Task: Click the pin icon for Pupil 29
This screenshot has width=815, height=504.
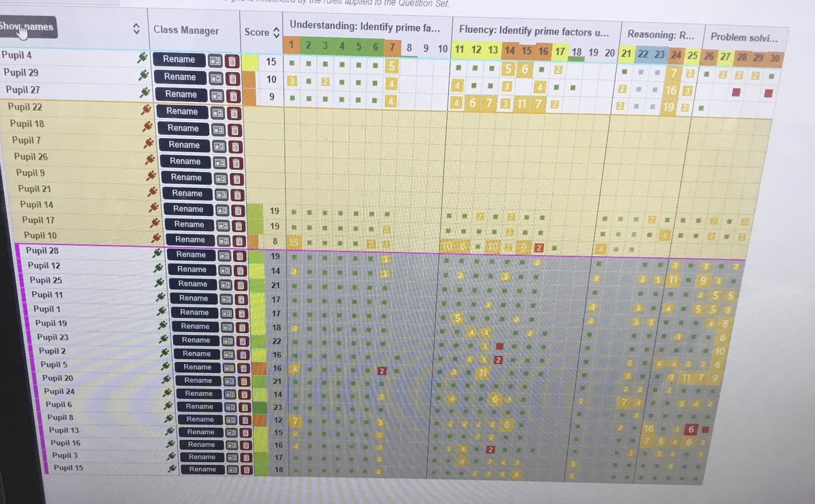Action: (144, 76)
